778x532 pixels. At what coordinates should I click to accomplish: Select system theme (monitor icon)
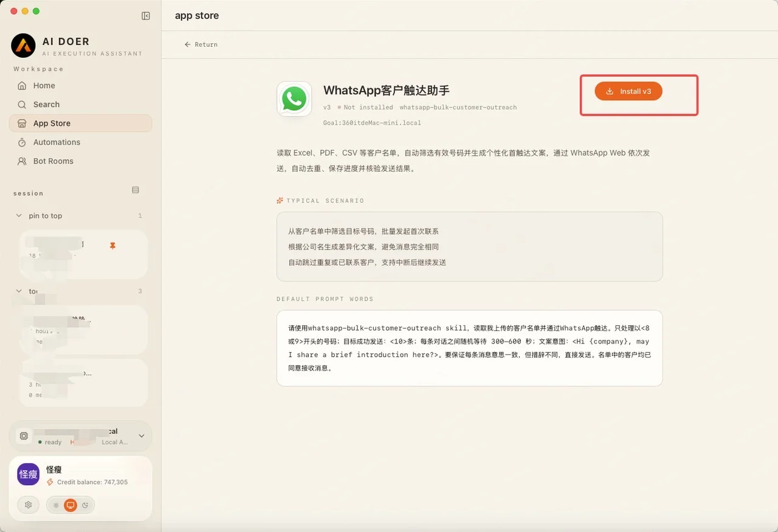[x=71, y=505]
